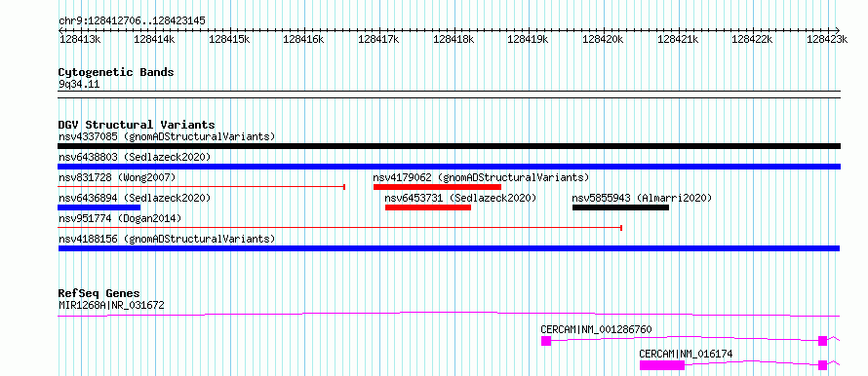Open gene label CERCAM|NM_016174
This screenshot has height=376, width=868.
click(687, 354)
